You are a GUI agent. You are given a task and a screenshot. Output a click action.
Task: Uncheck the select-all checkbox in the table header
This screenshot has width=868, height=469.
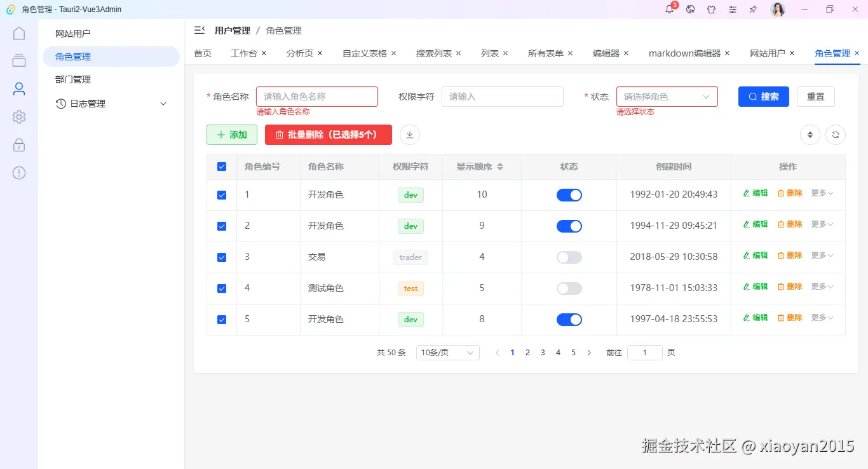coord(222,166)
